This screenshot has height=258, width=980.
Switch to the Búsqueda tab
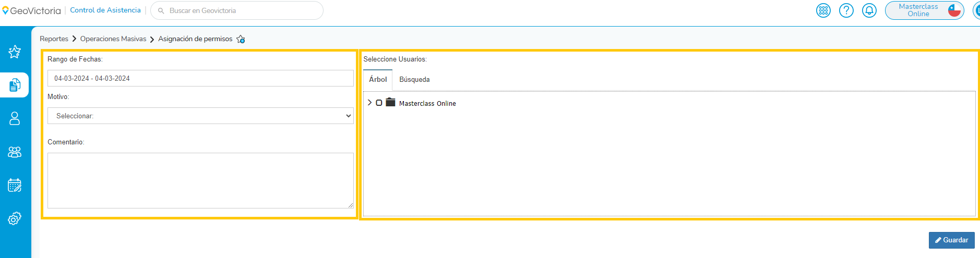tap(414, 80)
